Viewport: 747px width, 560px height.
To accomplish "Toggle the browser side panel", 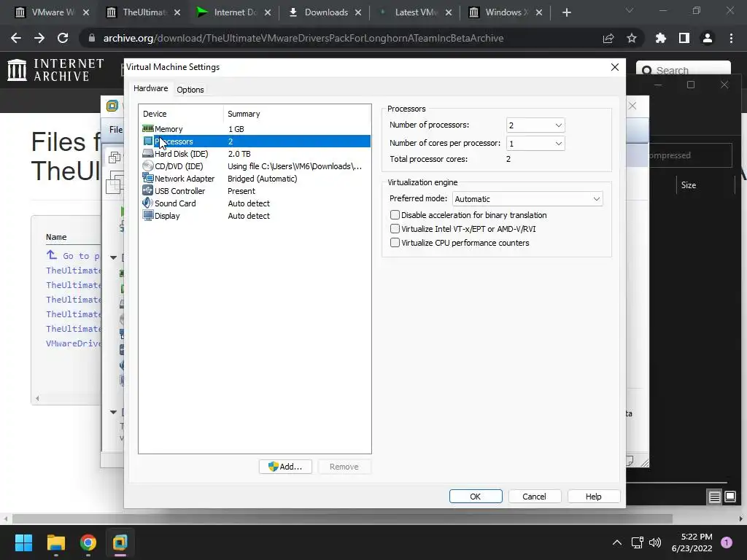I will (x=684, y=38).
